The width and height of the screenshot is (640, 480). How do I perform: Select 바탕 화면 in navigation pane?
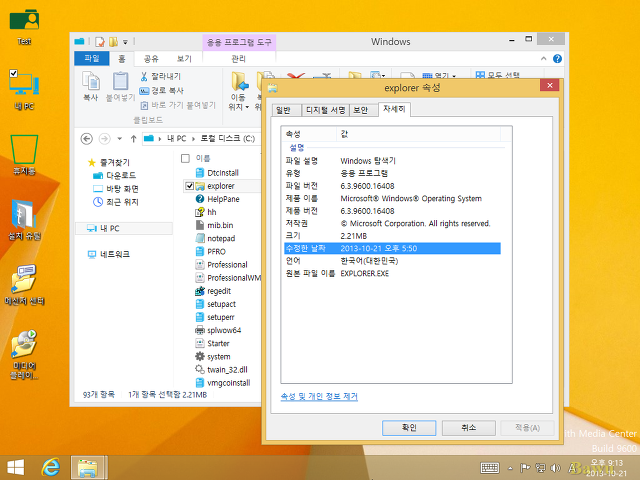tap(116, 189)
